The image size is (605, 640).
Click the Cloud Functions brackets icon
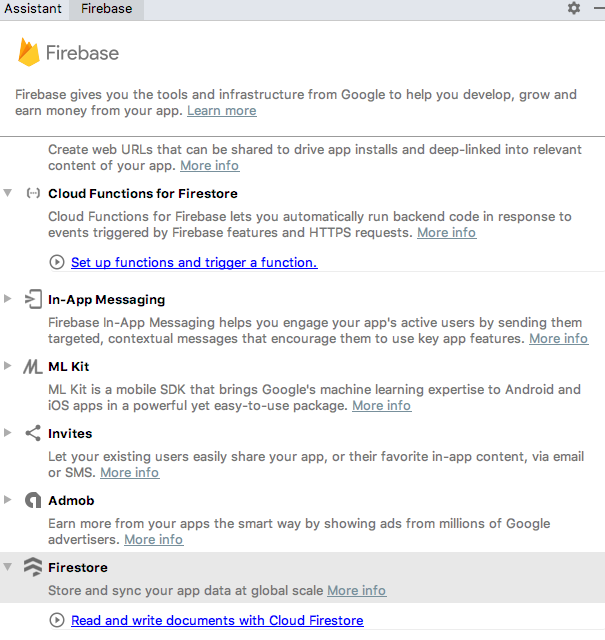[x=33, y=193]
